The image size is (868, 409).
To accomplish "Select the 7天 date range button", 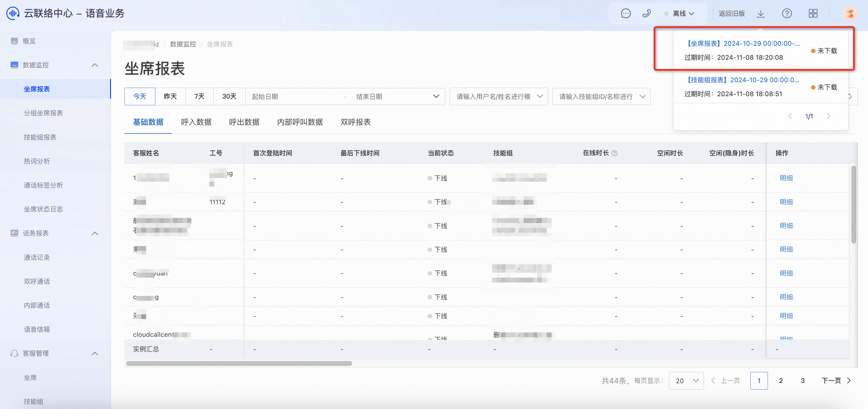I will [200, 96].
